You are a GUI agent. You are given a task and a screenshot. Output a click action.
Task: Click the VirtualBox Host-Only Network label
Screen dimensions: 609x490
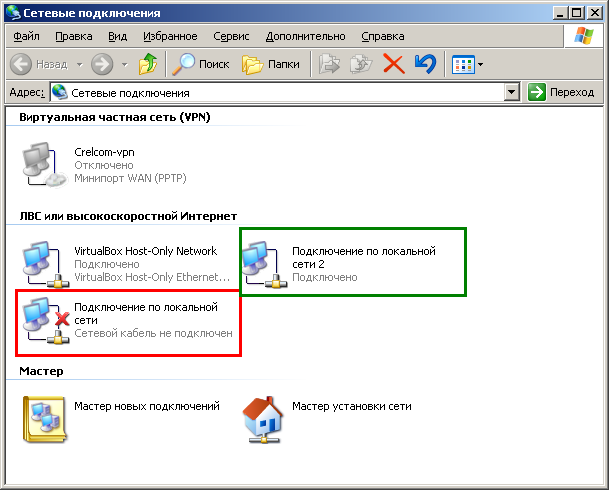coord(145,251)
